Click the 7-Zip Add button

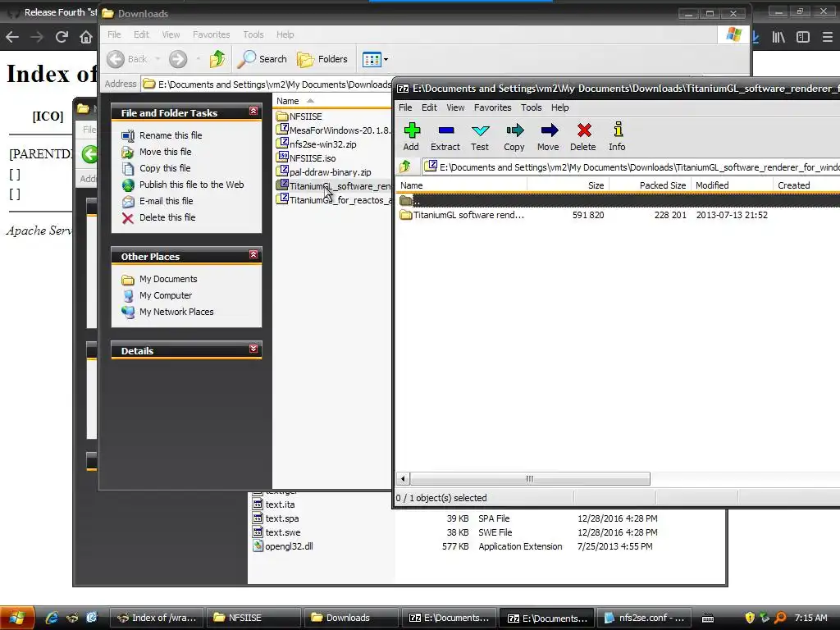point(412,137)
